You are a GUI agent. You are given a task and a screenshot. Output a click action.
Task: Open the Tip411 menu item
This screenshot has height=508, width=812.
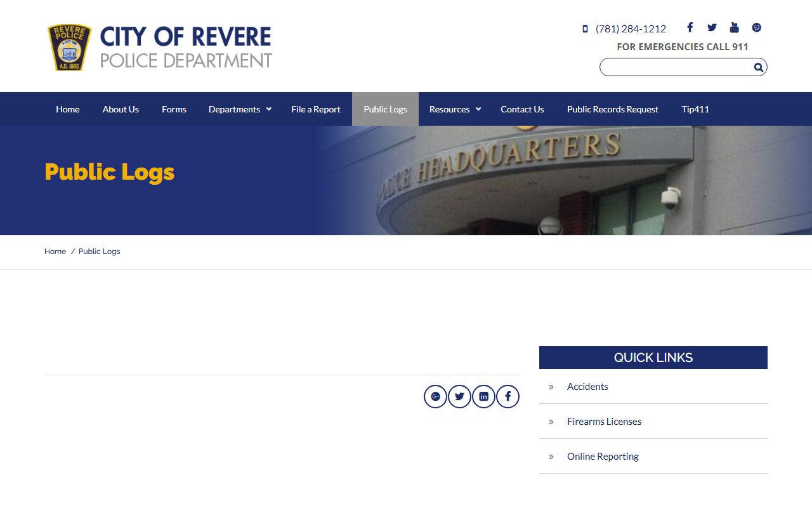click(695, 109)
